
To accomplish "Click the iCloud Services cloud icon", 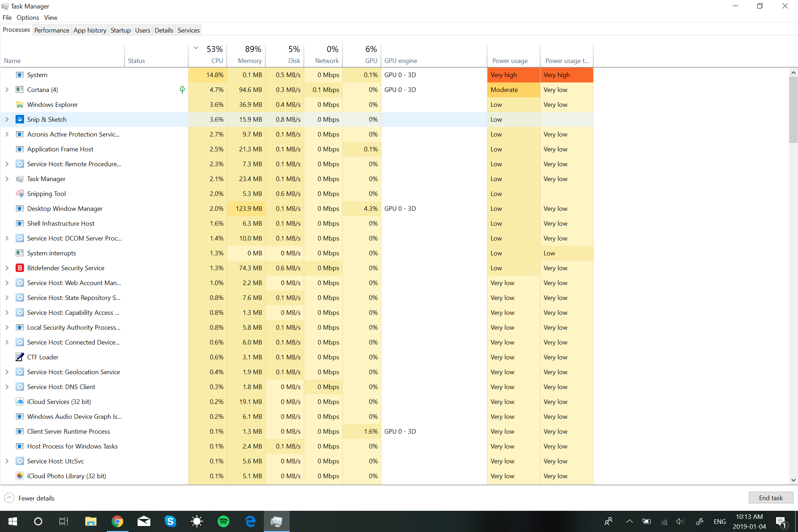I will pos(20,402).
